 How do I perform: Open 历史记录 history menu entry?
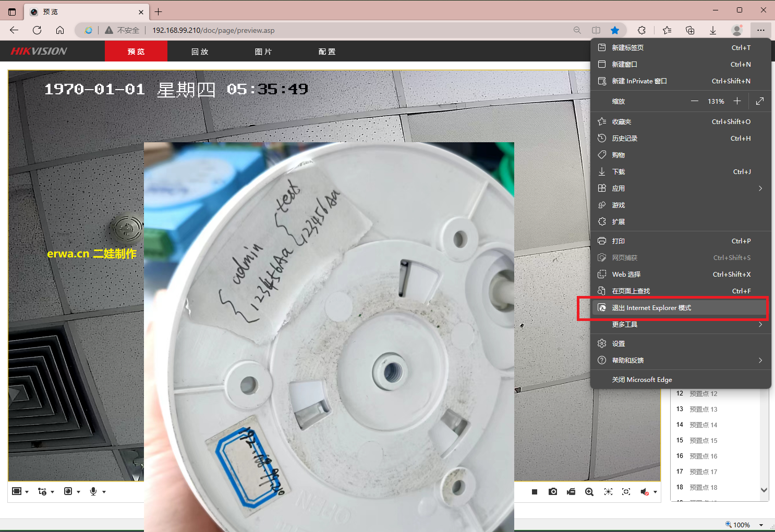[x=681, y=138]
